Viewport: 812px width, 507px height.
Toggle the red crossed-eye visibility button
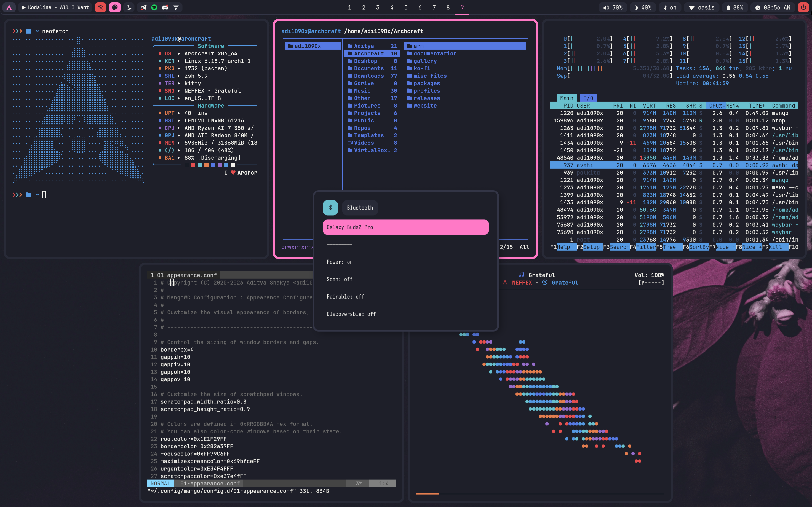100,7
